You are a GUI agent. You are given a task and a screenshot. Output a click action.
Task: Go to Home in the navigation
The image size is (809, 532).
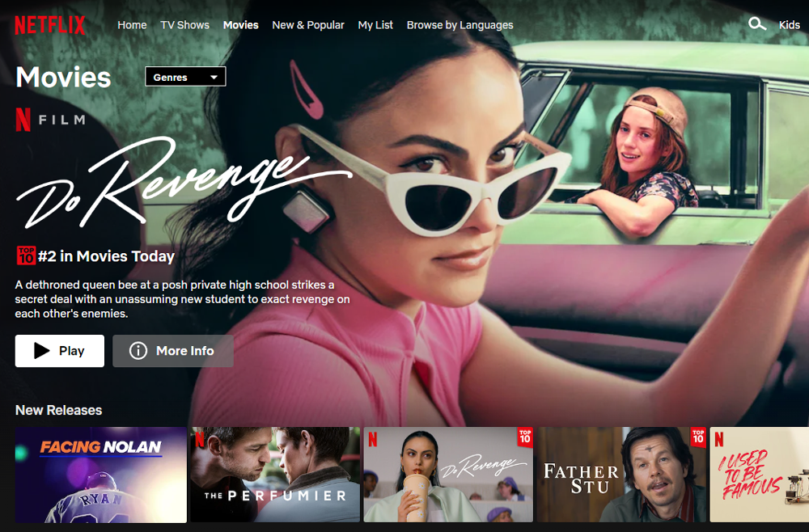tap(132, 25)
